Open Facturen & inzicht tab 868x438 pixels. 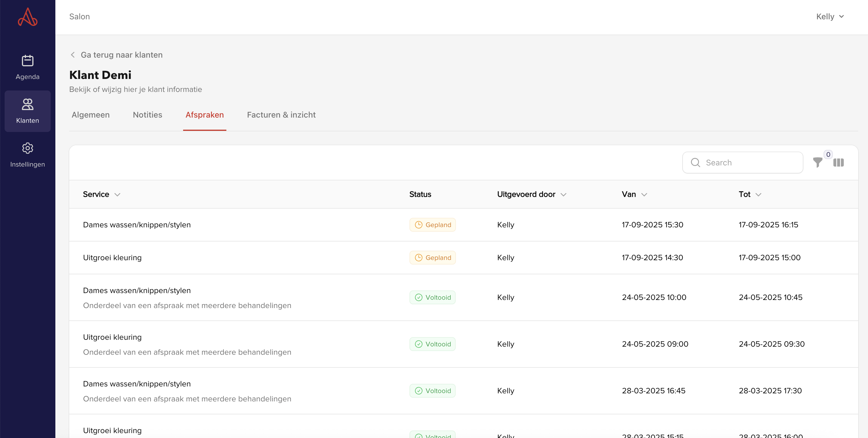tap(281, 115)
